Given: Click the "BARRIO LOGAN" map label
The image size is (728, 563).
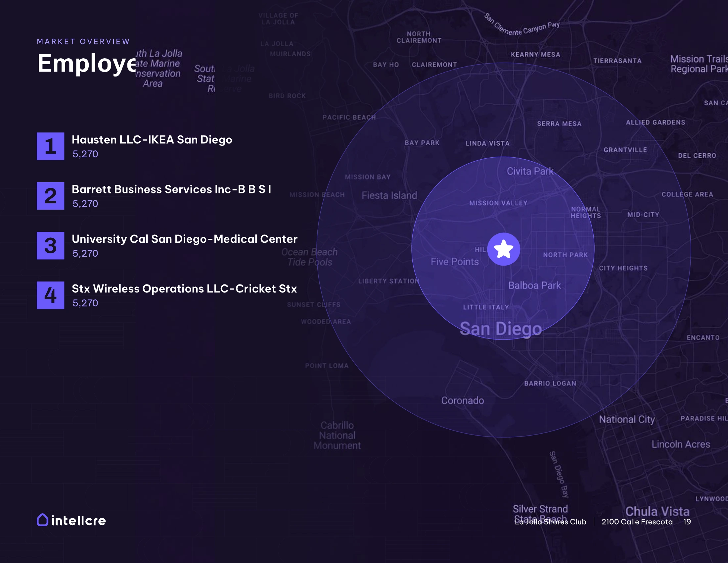Looking at the screenshot, I should (550, 384).
